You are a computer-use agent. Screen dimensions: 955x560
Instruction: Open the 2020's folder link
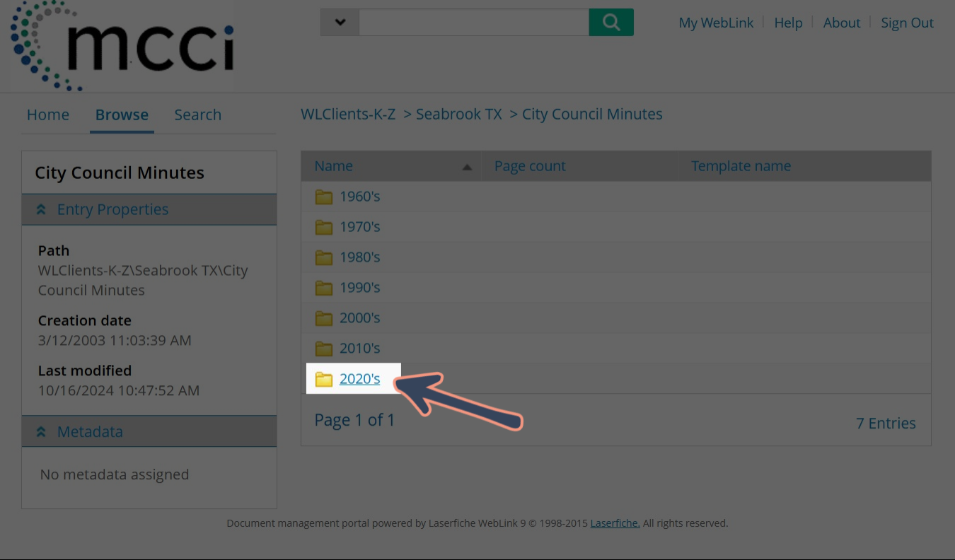[x=359, y=379]
